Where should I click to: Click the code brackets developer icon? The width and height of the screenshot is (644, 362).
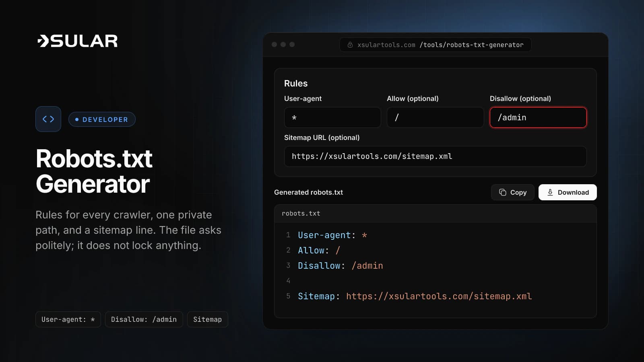[48, 119]
